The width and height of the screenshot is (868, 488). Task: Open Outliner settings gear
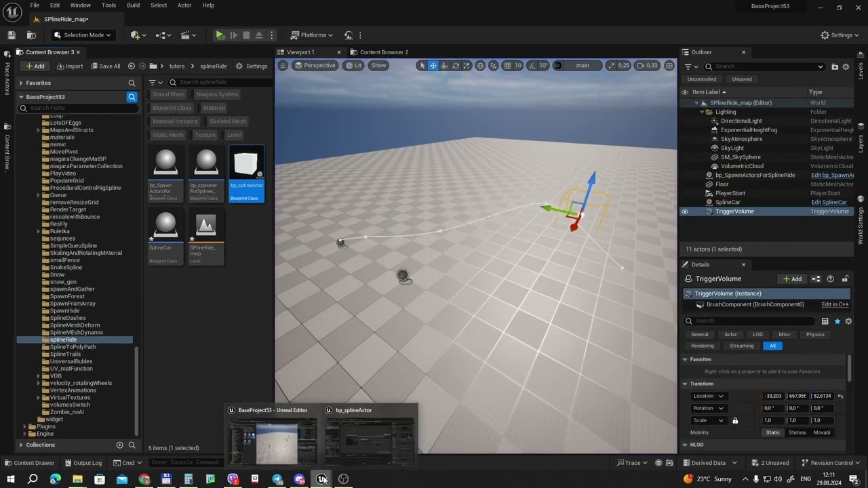pos(846,66)
